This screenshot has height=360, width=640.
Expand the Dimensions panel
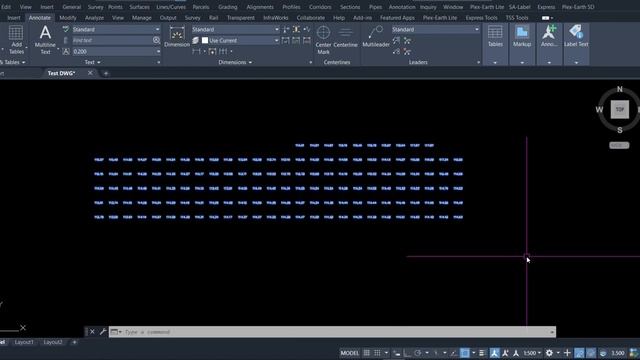point(235,62)
